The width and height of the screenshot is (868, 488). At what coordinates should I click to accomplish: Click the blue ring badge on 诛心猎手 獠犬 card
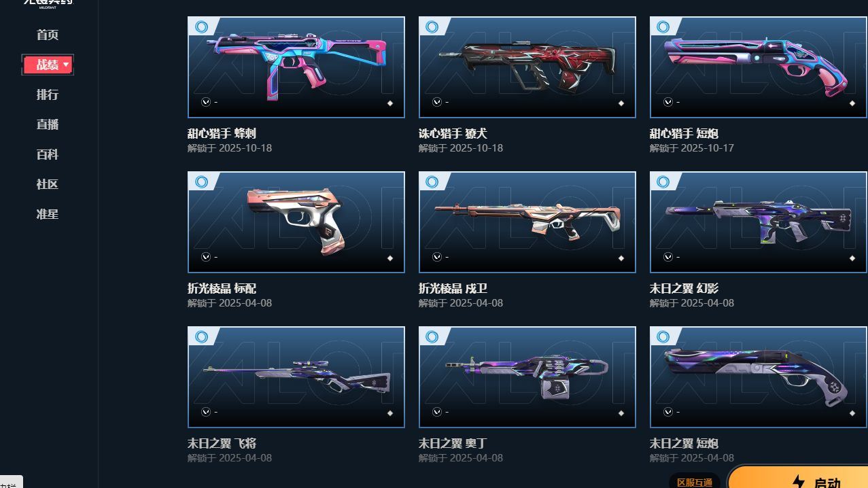pyautogui.click(x=432, y=27)
